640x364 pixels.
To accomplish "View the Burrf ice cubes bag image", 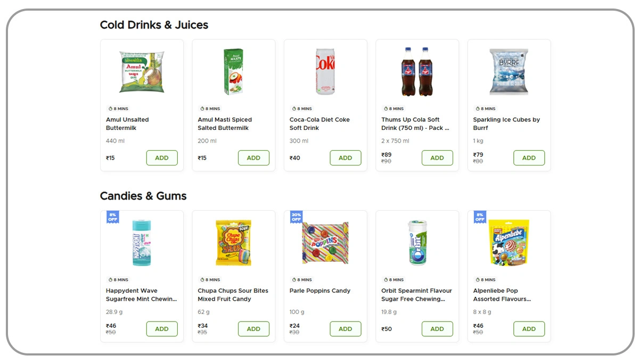I will pyautogui.click(x=508, y=72).
